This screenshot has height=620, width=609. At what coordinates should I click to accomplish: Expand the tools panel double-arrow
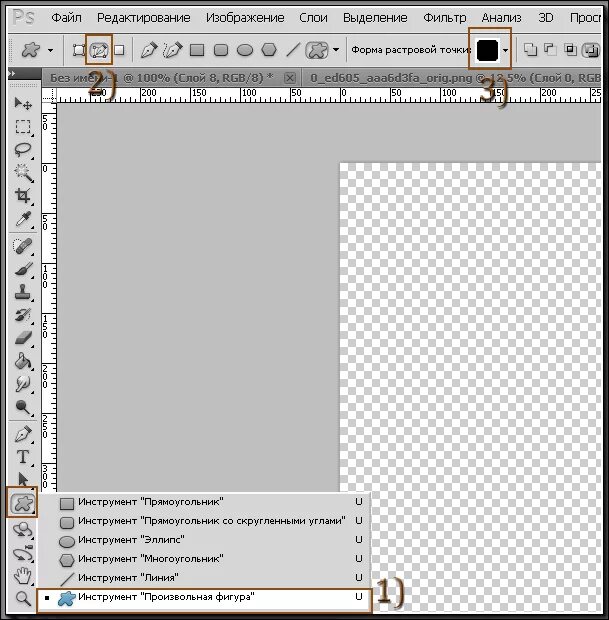click(13, 73)
